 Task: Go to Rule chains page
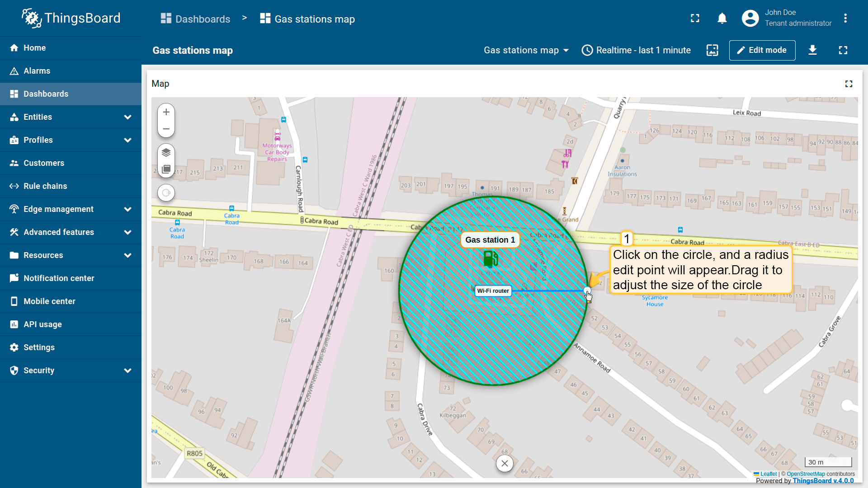tap(45, 186)
